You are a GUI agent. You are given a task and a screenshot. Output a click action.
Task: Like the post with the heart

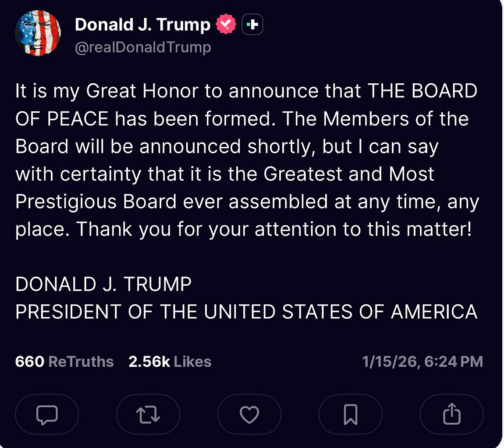coord(249,414)
